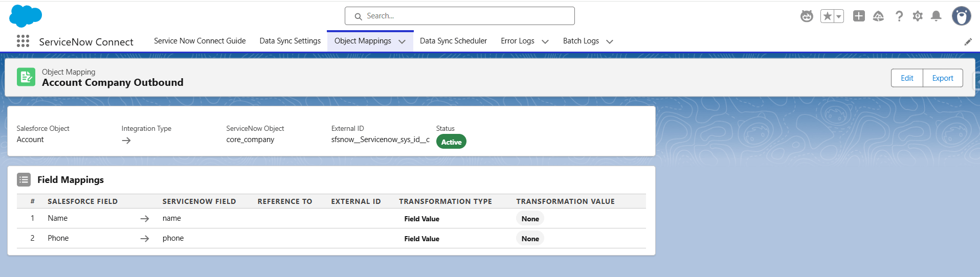Open the Astro guidance center icon
980x277 pixels.
tap(807, 16)
